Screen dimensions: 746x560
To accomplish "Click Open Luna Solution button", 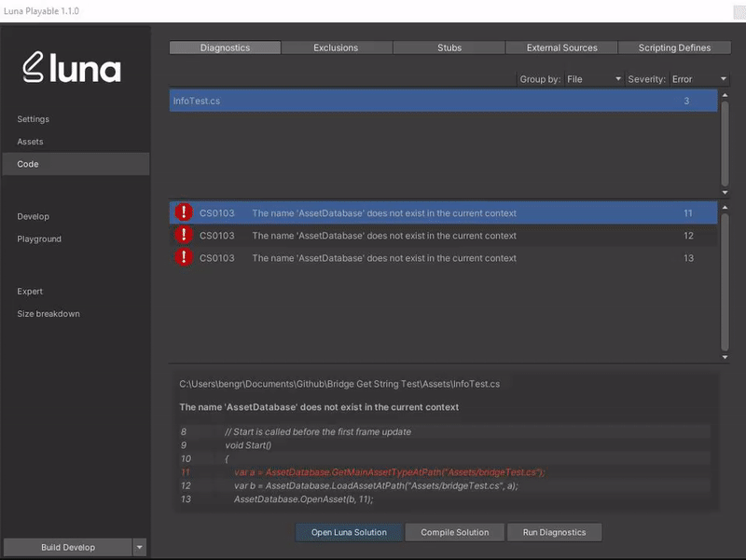I will coord(349,532).
